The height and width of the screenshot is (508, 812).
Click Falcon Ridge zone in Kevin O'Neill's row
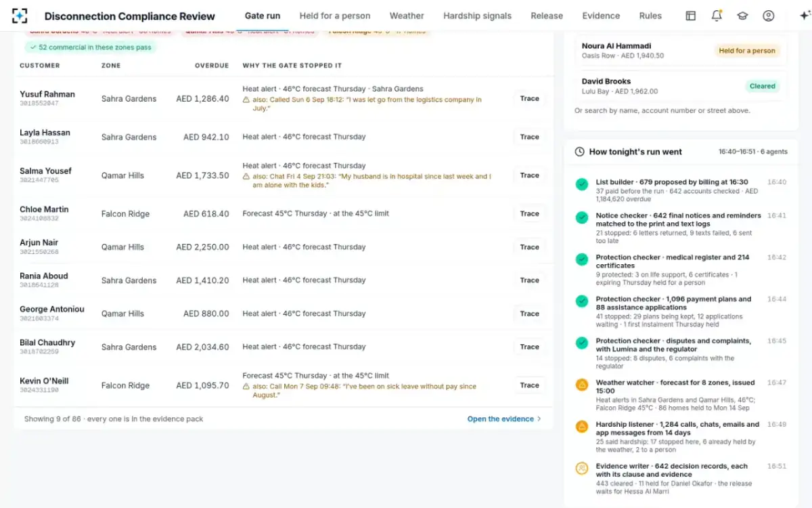[125, 385]
